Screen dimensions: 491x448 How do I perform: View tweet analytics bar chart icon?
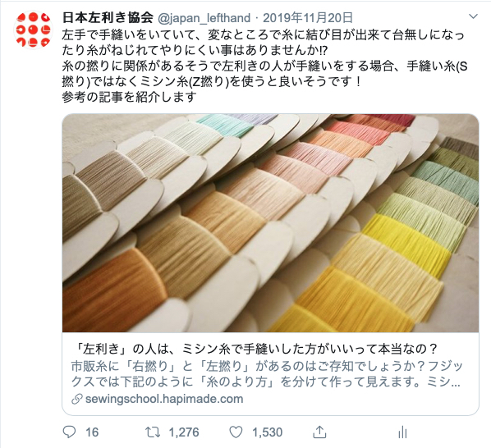tap(402, 433)
